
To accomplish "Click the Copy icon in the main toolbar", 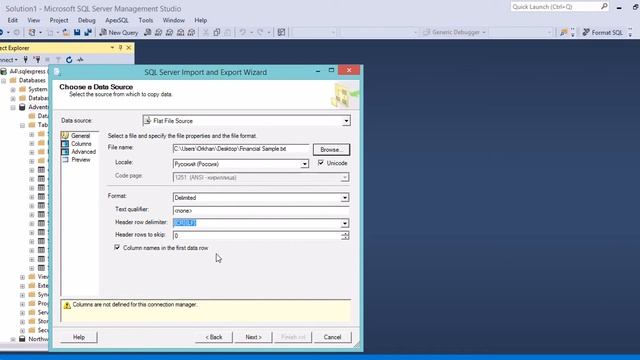I will click(217, 32).
